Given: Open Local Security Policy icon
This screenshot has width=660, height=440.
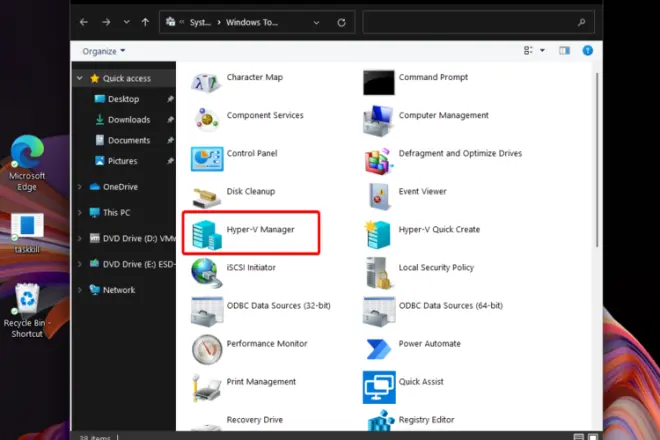Looking at the screenshot, I should (378, 273).
